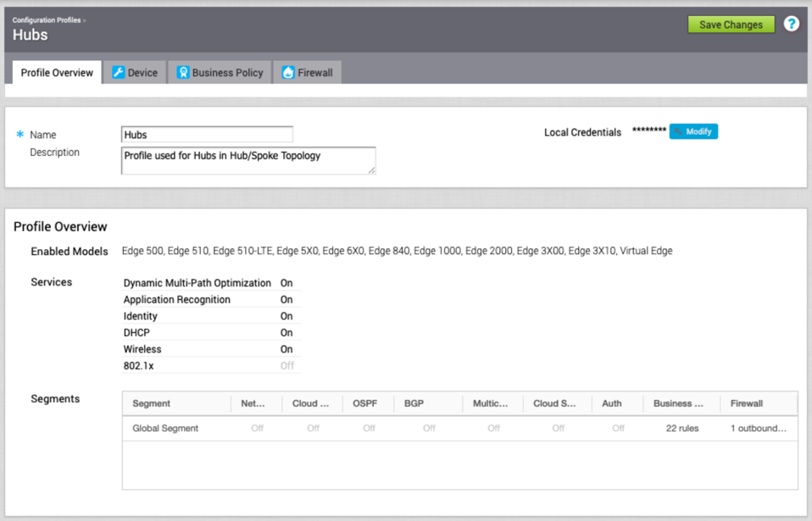This screenshot has width=812, height=521.
Task: Click the help question mark icon
Action: click(x=791, y=25)
